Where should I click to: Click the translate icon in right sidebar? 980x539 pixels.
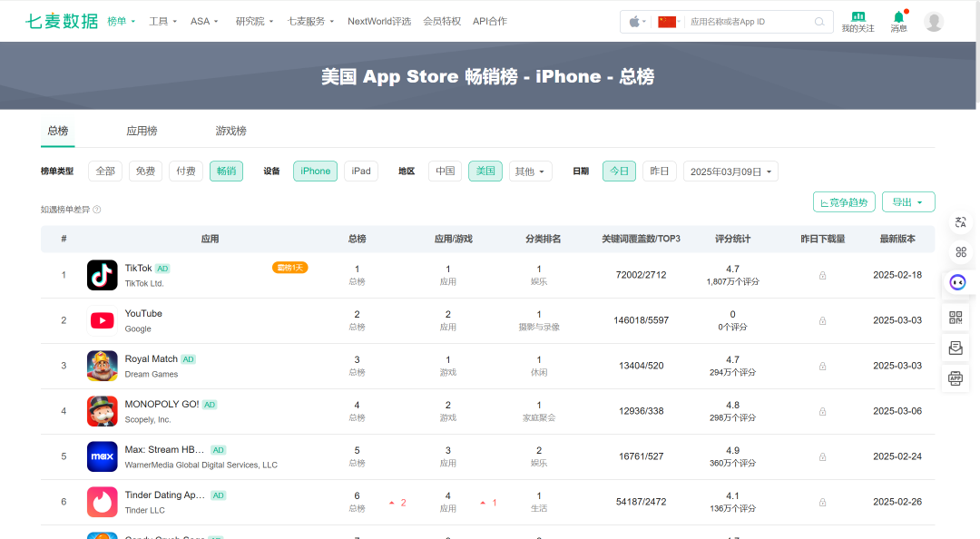pos(961,222)
